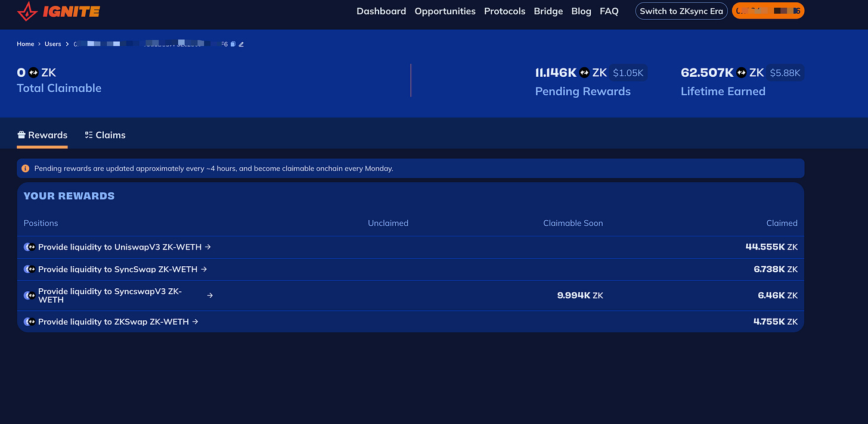
Task: Click the Claimed column header
Action: coord(782,223)
